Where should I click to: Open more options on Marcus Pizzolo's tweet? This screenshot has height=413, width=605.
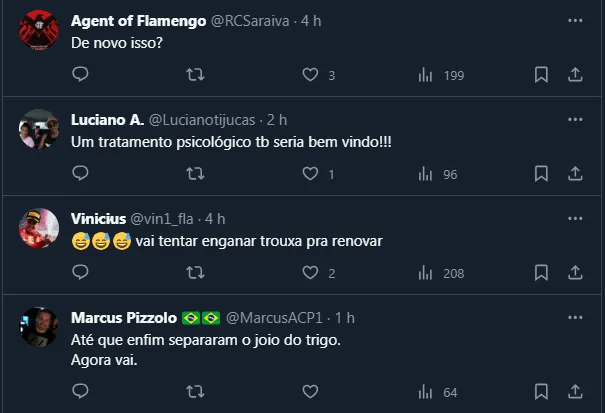pyautogui.click(x=575, y=318)
